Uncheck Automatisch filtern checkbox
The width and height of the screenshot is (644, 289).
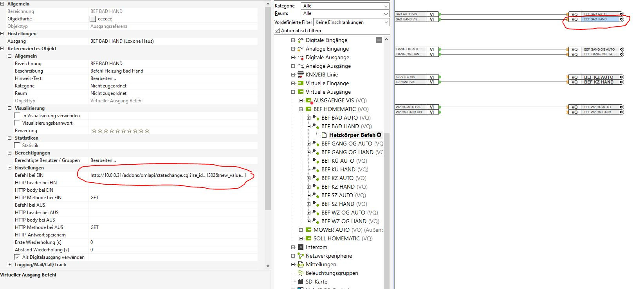[x=278, y=30]
